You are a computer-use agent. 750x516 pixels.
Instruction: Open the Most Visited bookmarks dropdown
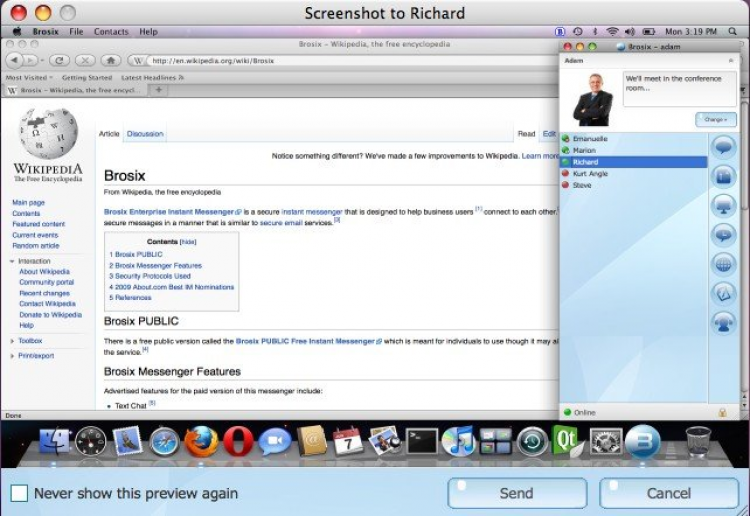pos(29,77)
